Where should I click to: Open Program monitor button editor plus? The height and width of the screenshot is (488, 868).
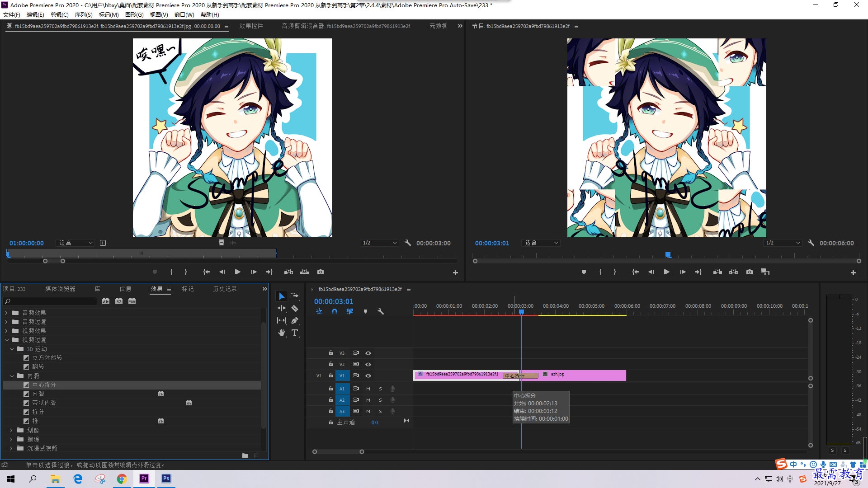pyautogui.click(x=853, y=273)
